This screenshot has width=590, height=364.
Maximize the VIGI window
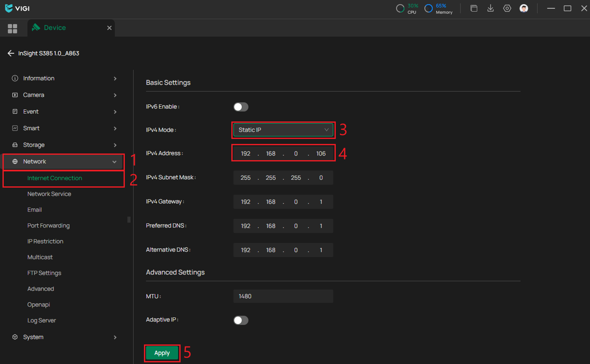(567, 9)
